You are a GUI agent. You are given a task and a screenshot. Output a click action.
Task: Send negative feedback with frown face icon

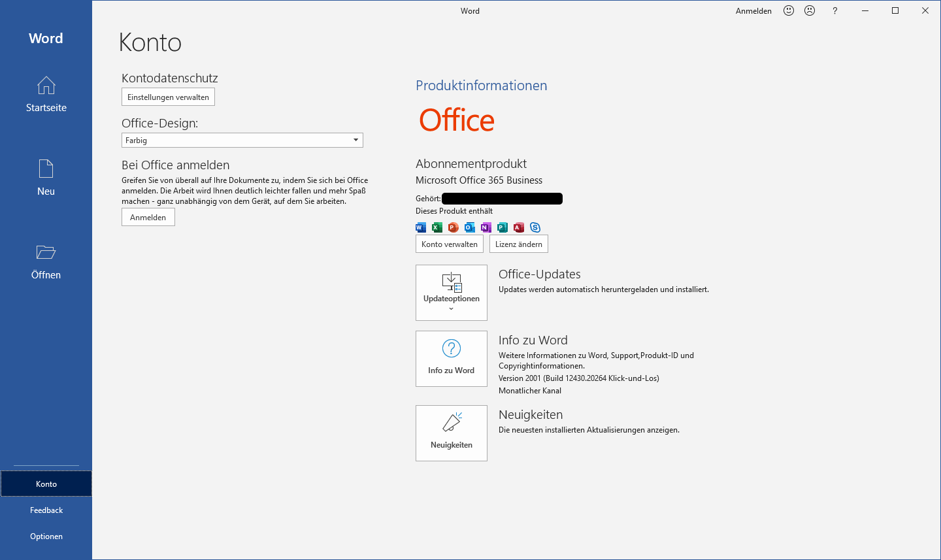810,10
